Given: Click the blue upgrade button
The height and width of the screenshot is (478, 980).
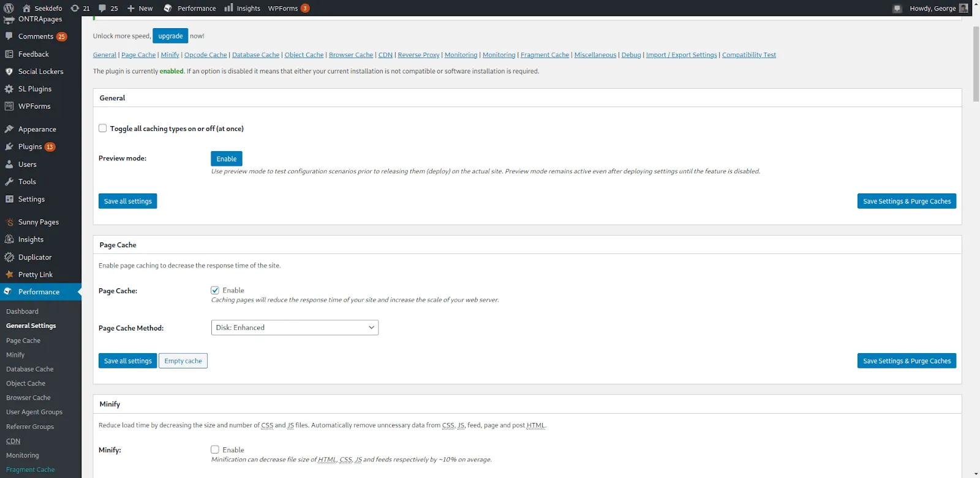Looking at the screenshot, I should 170,36.
